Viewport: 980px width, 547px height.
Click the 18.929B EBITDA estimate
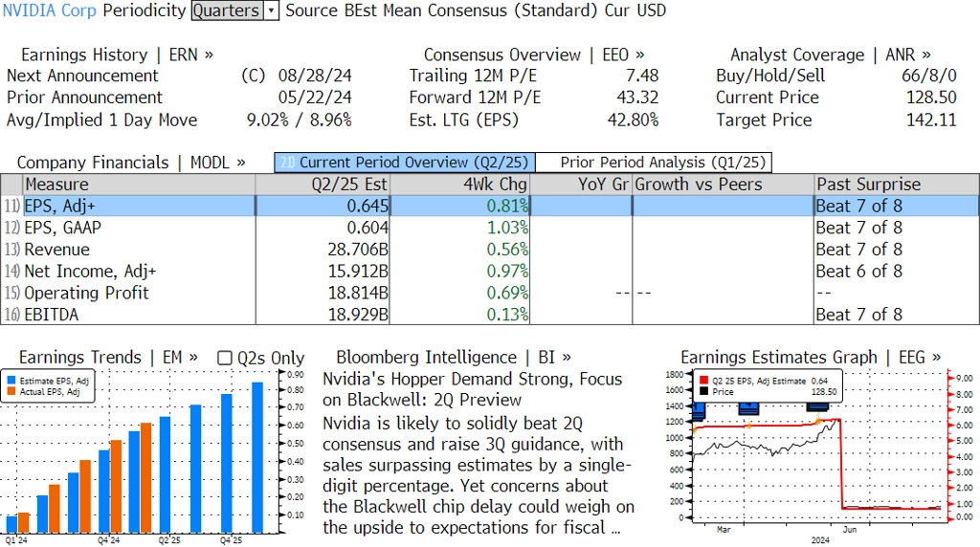358,315
